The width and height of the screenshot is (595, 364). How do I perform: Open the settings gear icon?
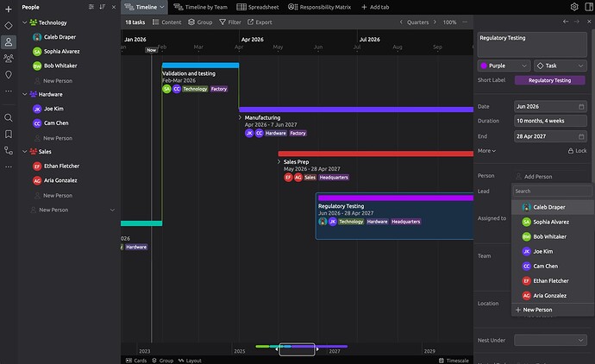pyautogui.click(x=574, y=7)
